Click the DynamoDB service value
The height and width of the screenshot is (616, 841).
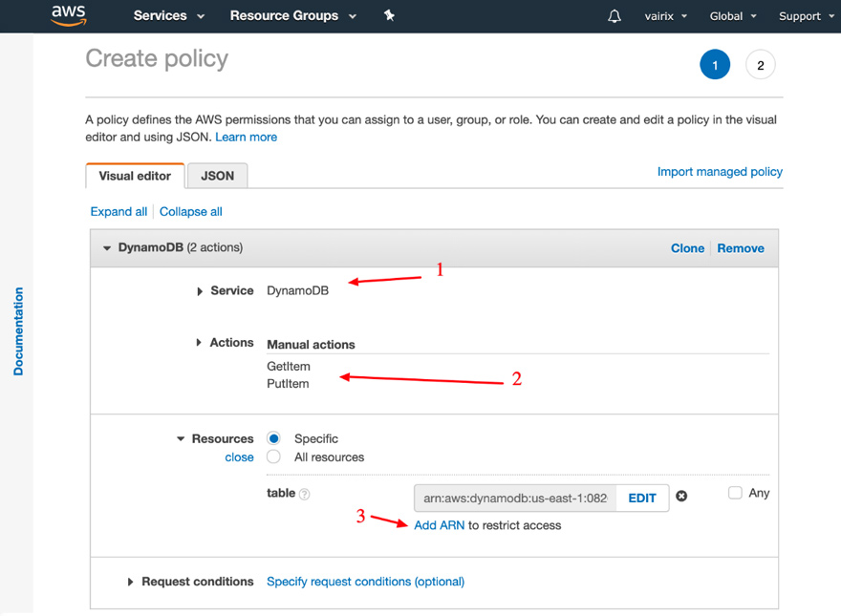pyautogui.click(x=297, y=290)
